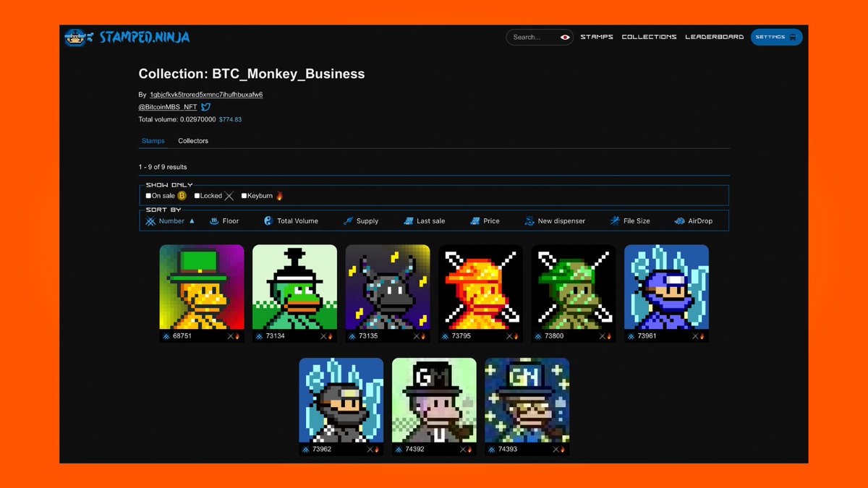Open grey ninja thumbnail 73962
Screen dimensions: 868x488
click(x=341, y=400)
